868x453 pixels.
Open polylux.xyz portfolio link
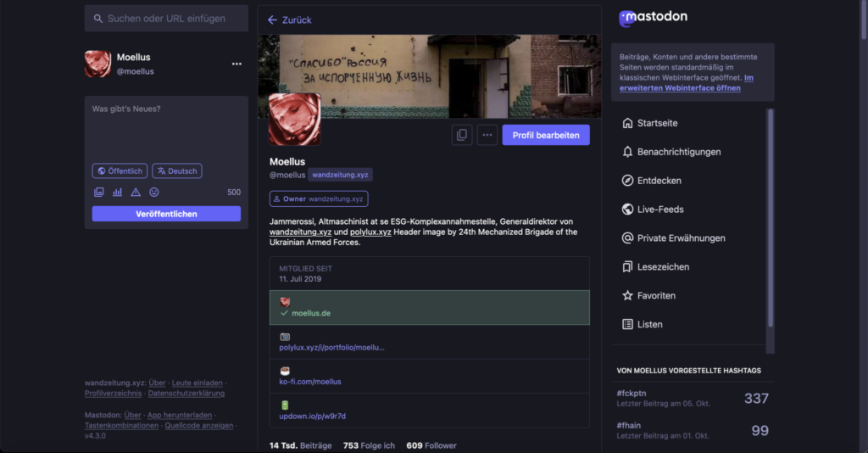[331, 348]
